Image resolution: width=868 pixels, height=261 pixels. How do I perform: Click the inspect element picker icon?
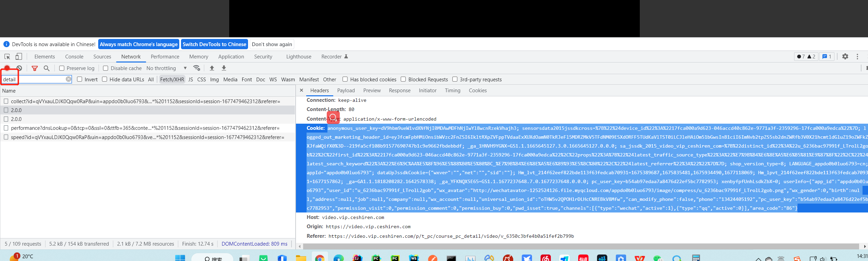[7, 57]
